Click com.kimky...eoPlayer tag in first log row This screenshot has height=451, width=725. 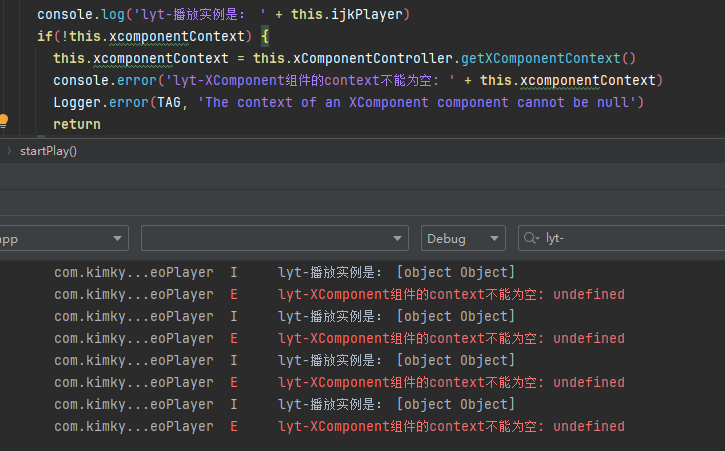click(133, 272)
